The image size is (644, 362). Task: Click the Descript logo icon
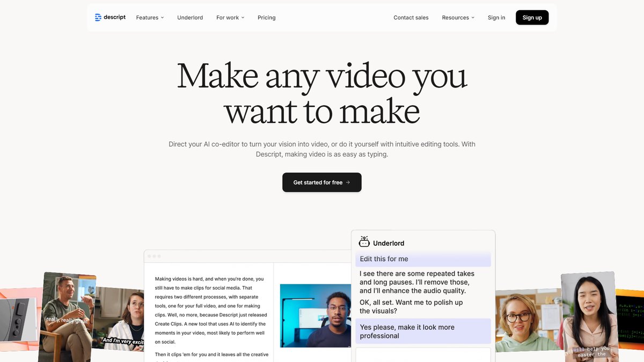98,18
